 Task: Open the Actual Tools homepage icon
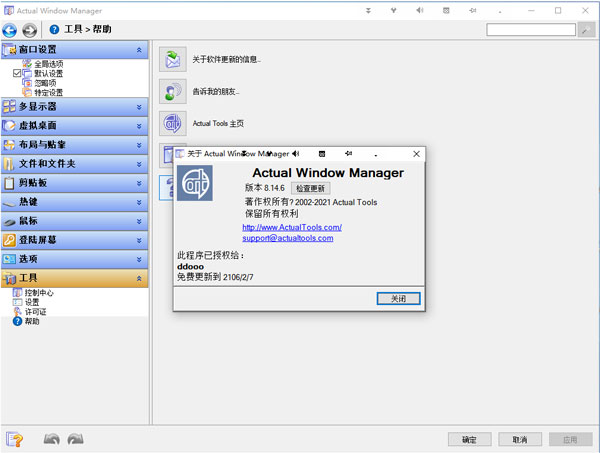tap(173, 123)
